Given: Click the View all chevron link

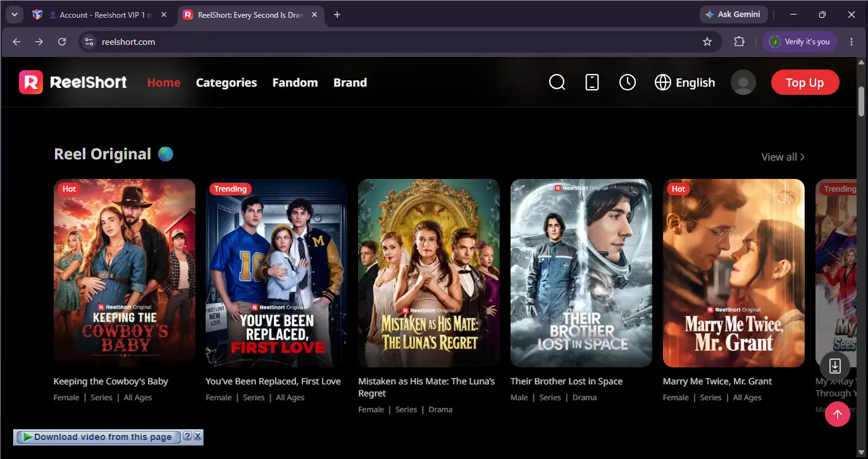Looking at the screenshot, I should click(x=783, y=157).
